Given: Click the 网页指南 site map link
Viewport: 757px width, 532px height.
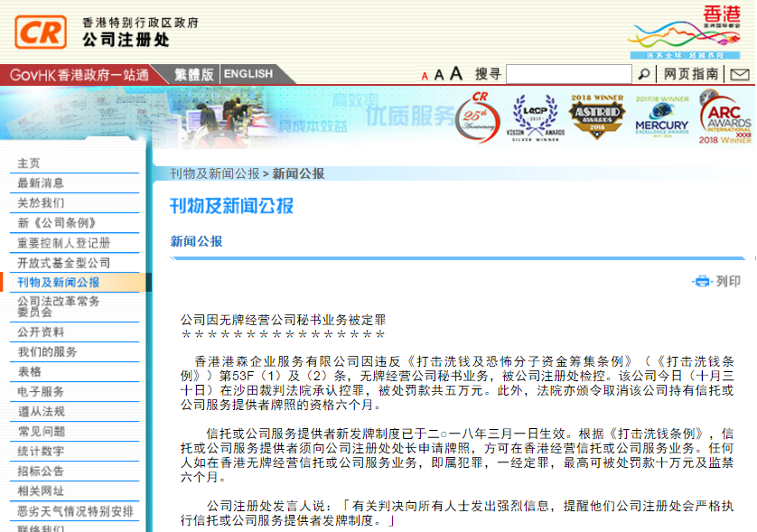Looking at the screenshot, I should [691, 74].
